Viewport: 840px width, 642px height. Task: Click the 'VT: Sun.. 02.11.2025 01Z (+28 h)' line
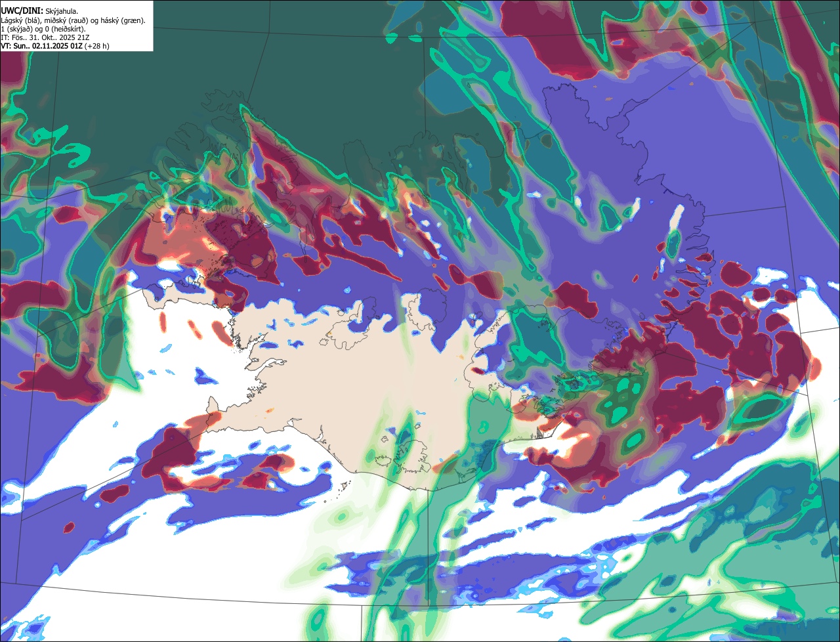(55, 46)
